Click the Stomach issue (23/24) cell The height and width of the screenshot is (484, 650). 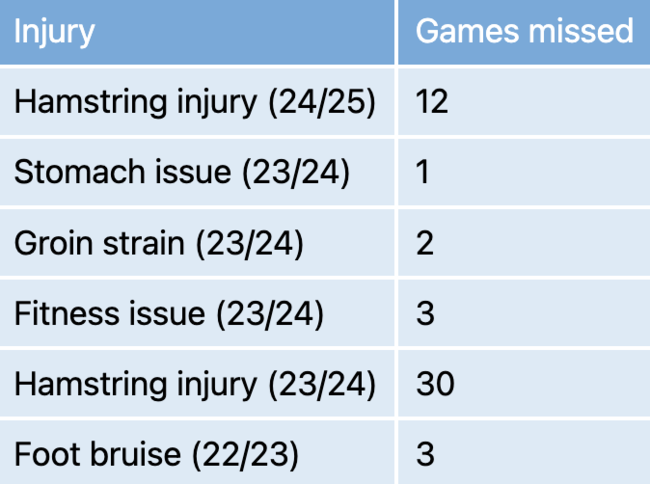tap(197, 172)
